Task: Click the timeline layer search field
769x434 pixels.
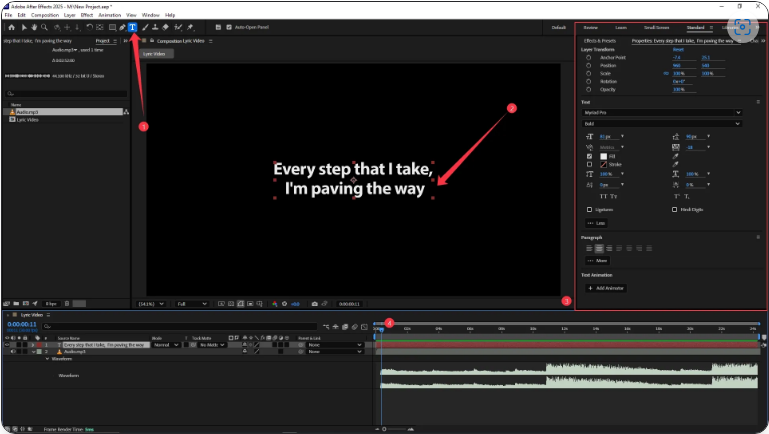Action: [179, 326]
